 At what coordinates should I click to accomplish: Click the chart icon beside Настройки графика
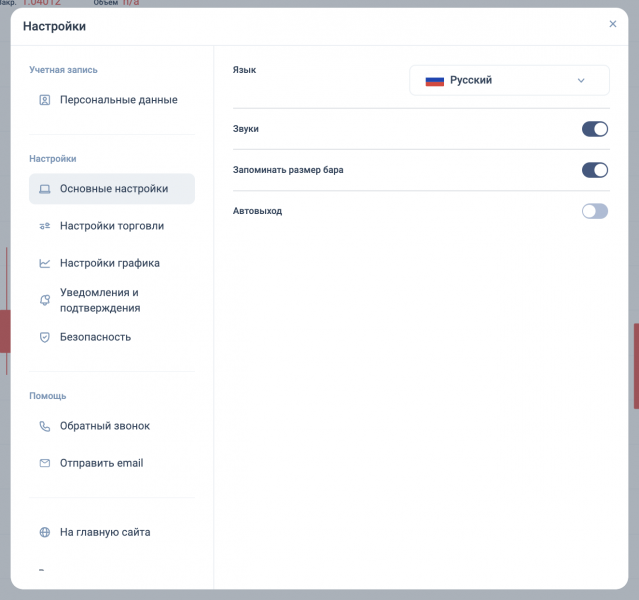pos(44,263)
